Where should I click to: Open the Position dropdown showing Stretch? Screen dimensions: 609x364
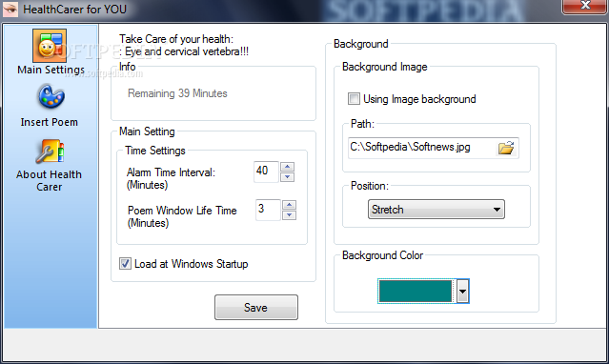pos(436,210)
